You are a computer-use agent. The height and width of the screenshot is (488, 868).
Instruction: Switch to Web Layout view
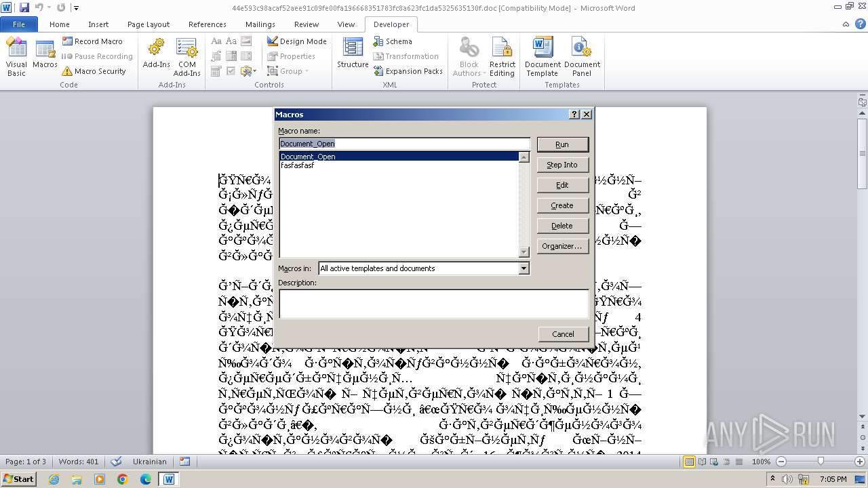point(715,462)
